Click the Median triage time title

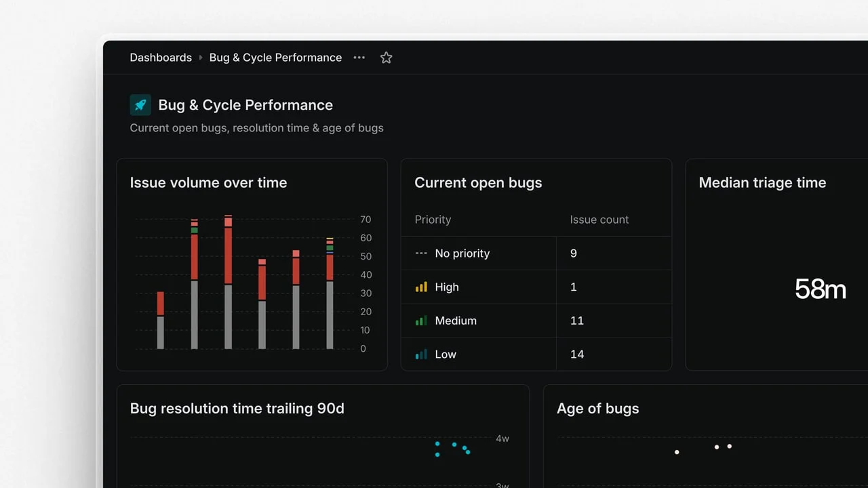[x=762, y=183]
